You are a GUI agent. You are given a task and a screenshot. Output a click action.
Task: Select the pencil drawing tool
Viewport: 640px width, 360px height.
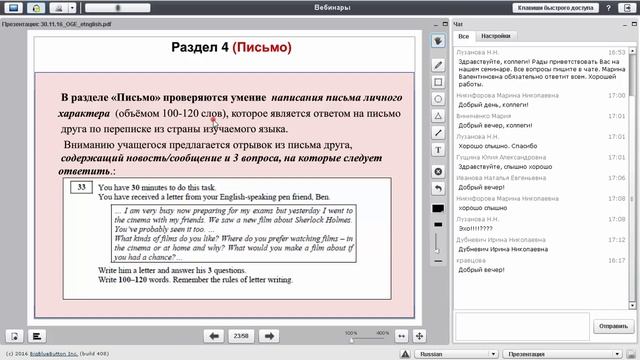coord(438,65)
